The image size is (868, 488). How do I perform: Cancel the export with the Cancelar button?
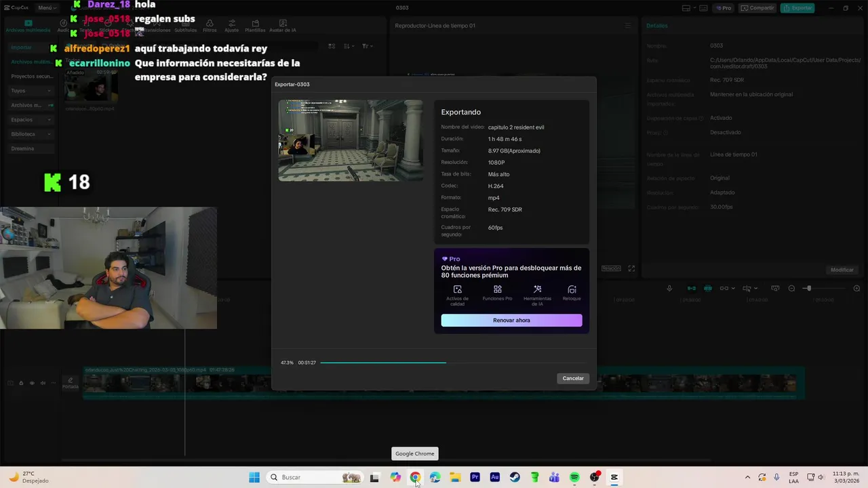pyautogui.click(x=573, y=378)
